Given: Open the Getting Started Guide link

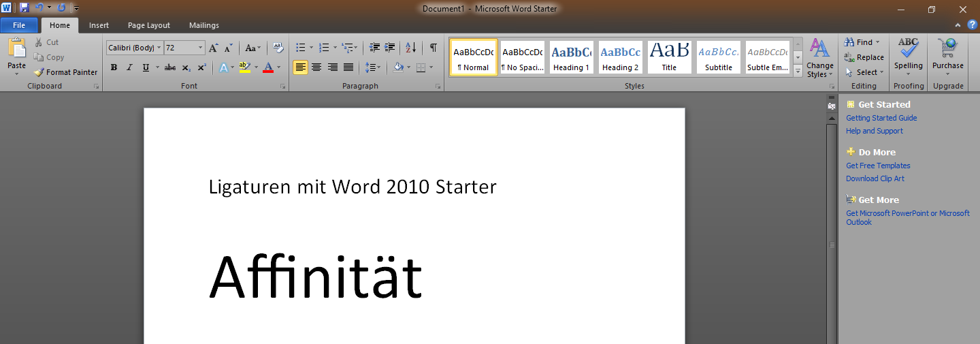Looking at the screenshot, I should pos(881,118).
